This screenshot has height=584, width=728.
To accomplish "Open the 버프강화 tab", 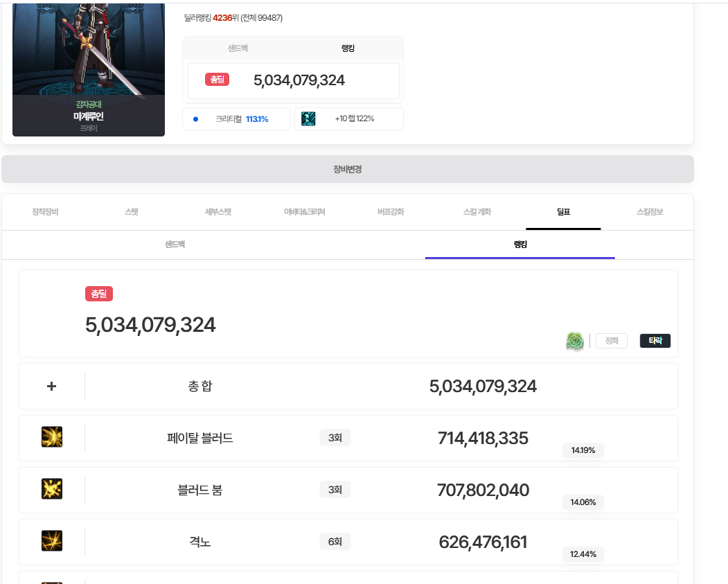I will [391, 212].
